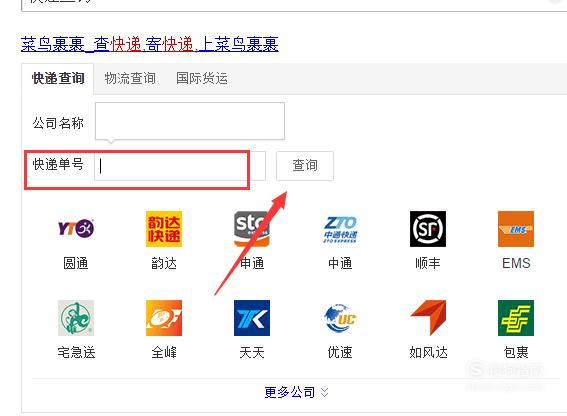Image resolution: width=567 pixels, height=416 pixels.
Task: Expand 更多公司 company list
Action: (x=296, y=392)
